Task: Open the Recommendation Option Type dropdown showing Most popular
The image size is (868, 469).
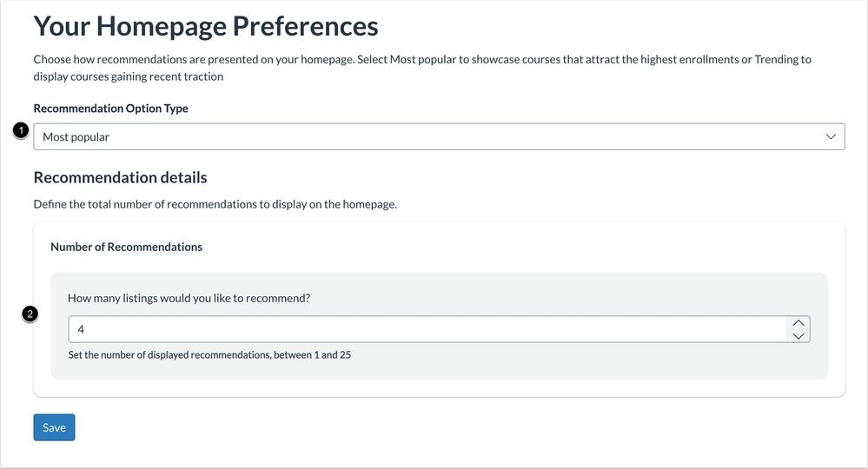Action: 434,136
